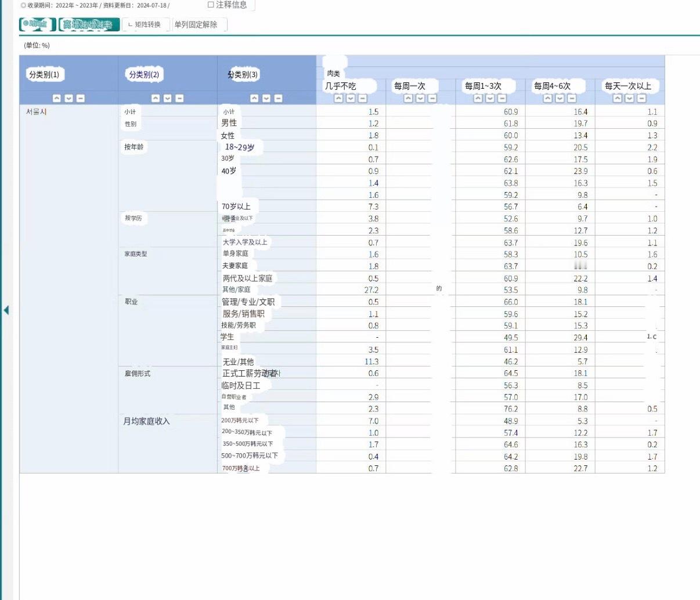This screenshot has height=600, width=700.
Task: Sort 每周4~6次 column descending with down arrow
Action: coord(560,98)
